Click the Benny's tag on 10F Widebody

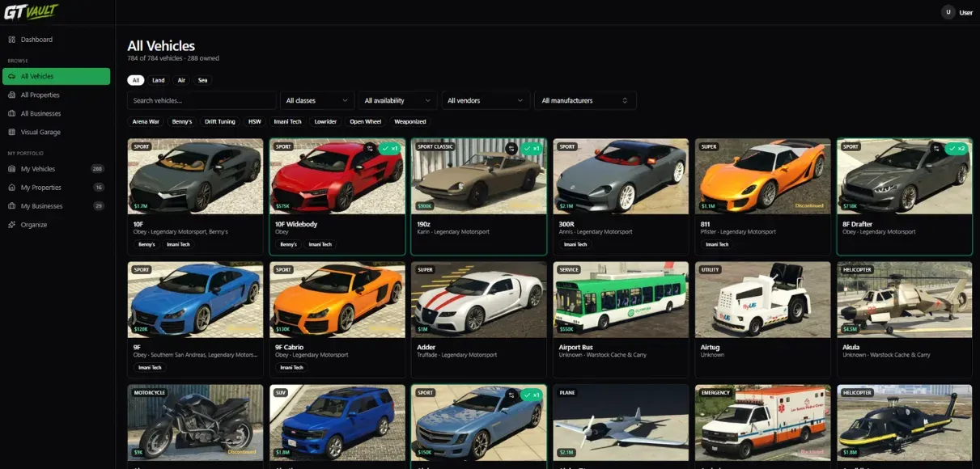click(288, 244)
